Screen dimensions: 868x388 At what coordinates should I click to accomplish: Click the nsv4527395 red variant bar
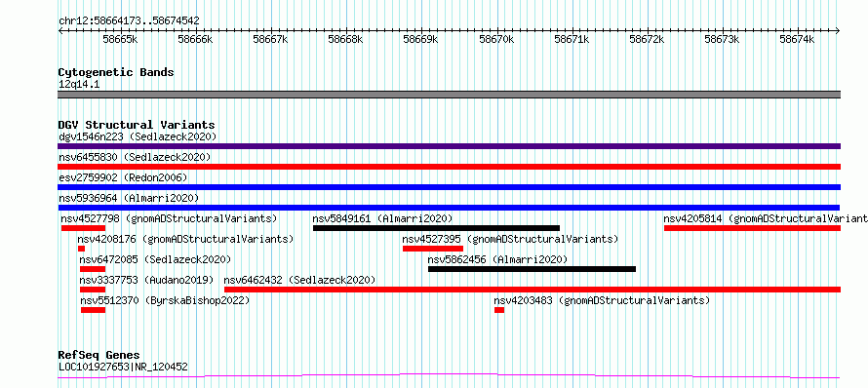click(x=433, y=249)
